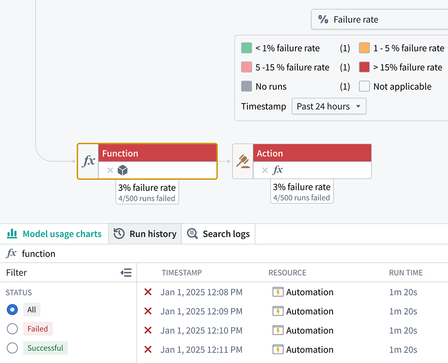The height and width of the screenshot is (363, 448).
Task: Click the RESOURCE column header
Action: coord(287,273)
